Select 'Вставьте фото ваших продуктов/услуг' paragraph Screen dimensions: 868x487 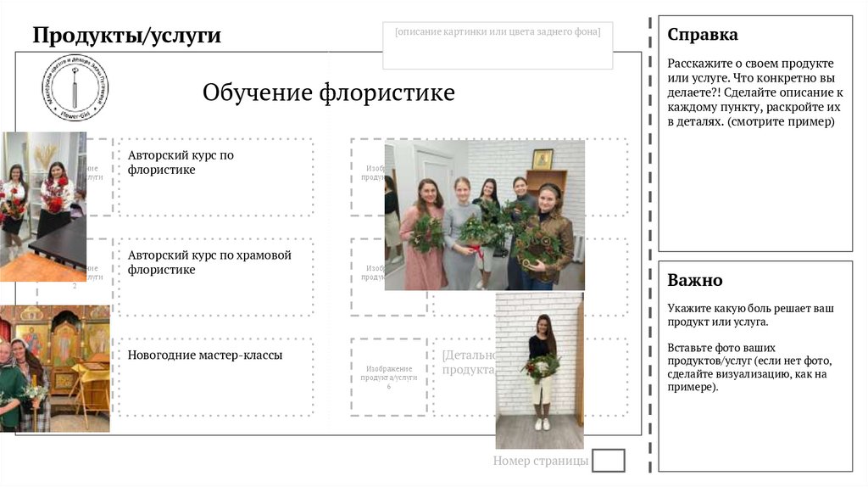(749, 367)
